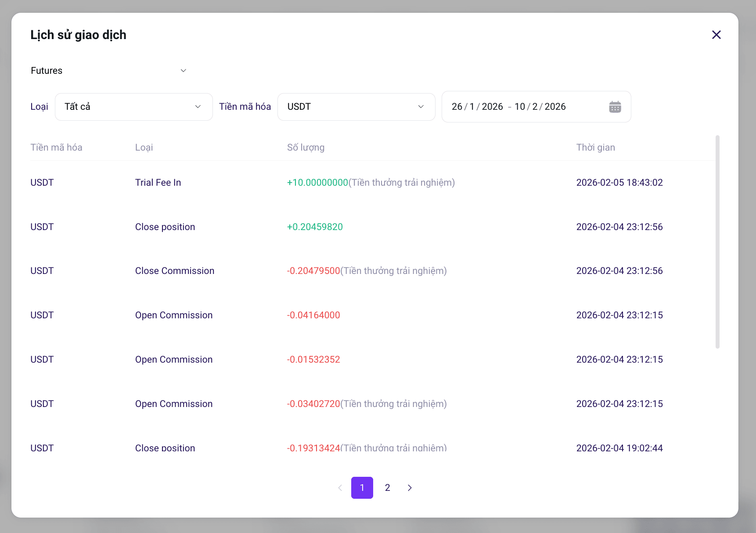The height and width of the screenshot is (533, 756).
Task: Select page 1 in pagination
Action: [x=362, y=488]
